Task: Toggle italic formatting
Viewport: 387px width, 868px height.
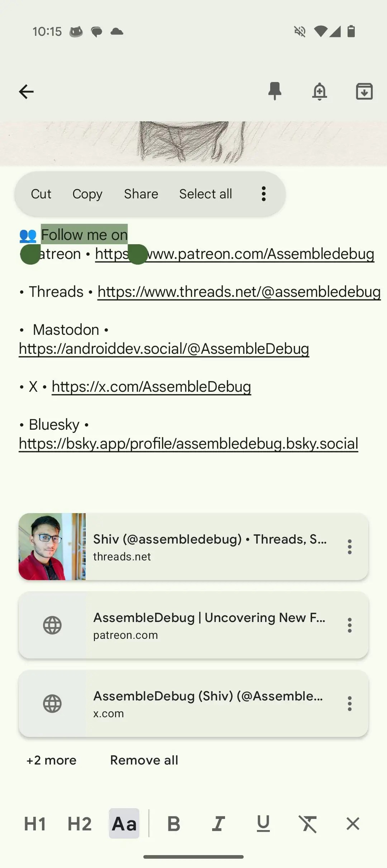Action: click(x=218, y=824)
